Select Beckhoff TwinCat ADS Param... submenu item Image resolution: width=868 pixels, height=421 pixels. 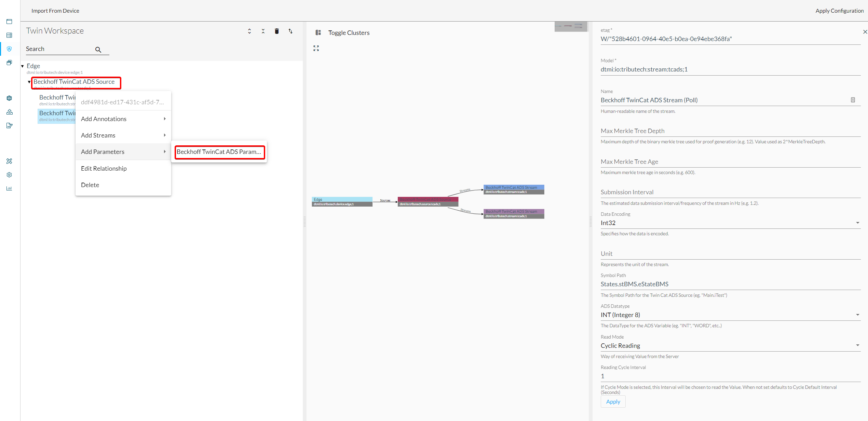[x=219, y=152]
